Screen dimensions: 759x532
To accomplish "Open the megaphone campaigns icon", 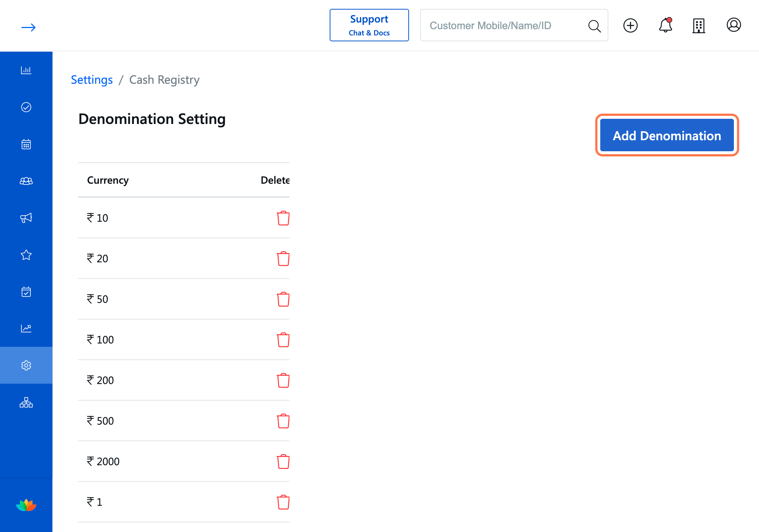I will click(26, 218).
